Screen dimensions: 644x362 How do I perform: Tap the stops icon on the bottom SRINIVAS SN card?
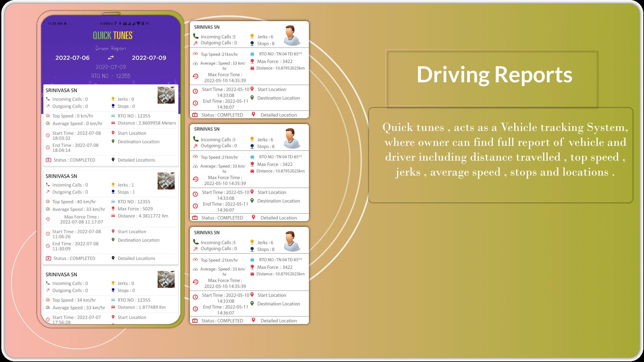click(252, 249)
